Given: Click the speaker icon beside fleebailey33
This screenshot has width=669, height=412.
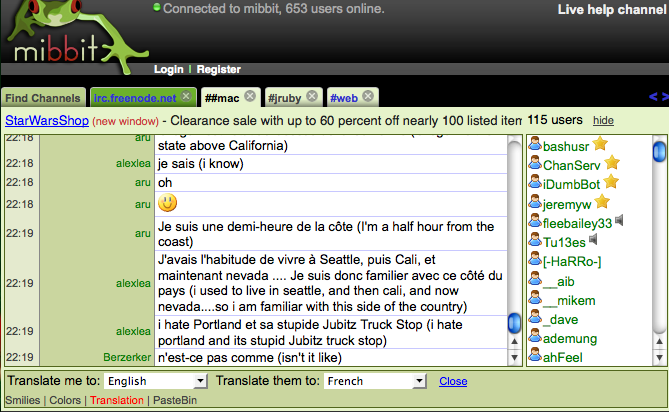Looking at the screenshot, I should (x=619, y=220).
